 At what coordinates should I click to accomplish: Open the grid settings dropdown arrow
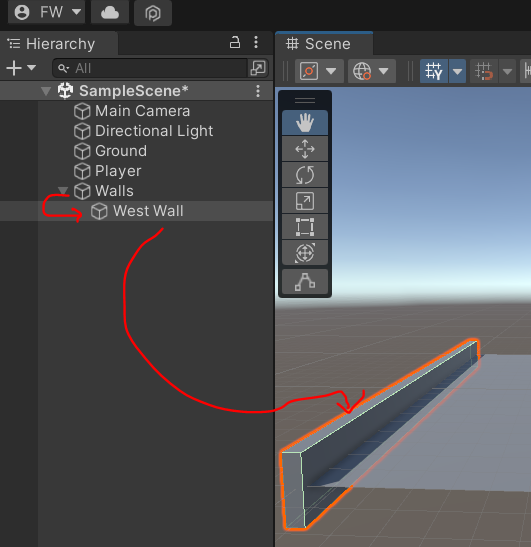(x=457, y=71)
